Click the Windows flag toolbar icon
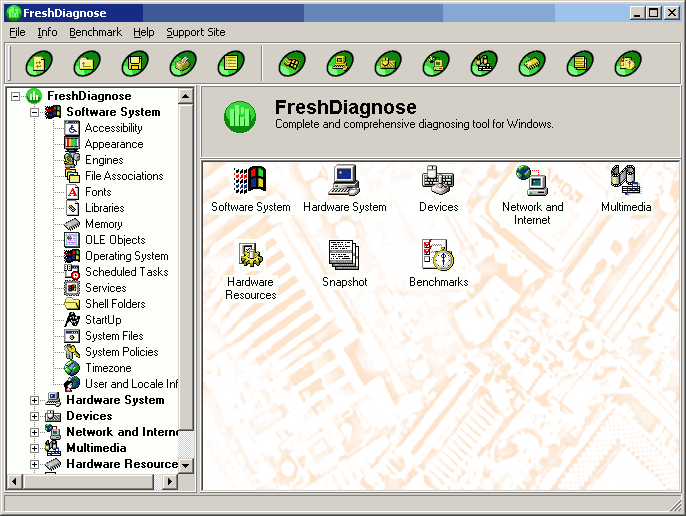Screen dimensions: 686x516 click(292, 63)
